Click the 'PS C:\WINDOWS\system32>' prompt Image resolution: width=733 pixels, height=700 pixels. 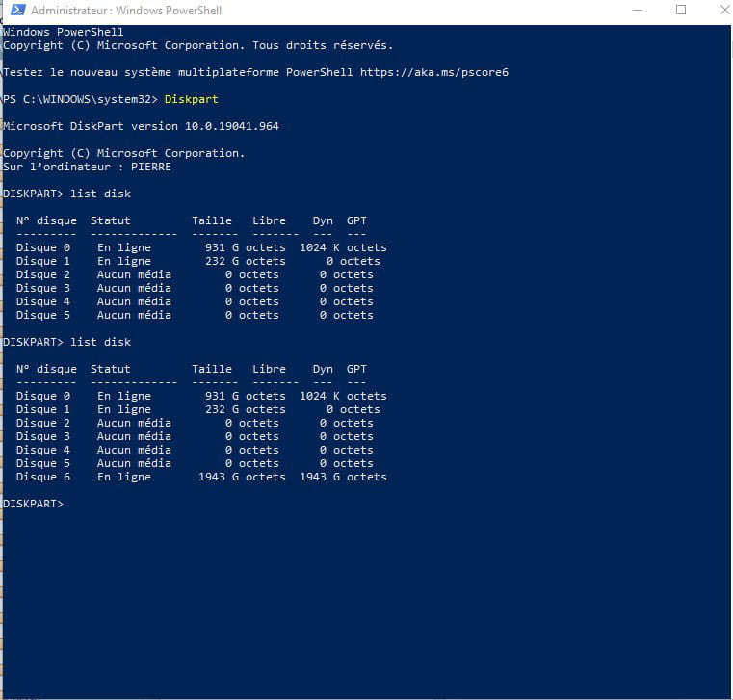pyautogui.click(x=80, y=99)
